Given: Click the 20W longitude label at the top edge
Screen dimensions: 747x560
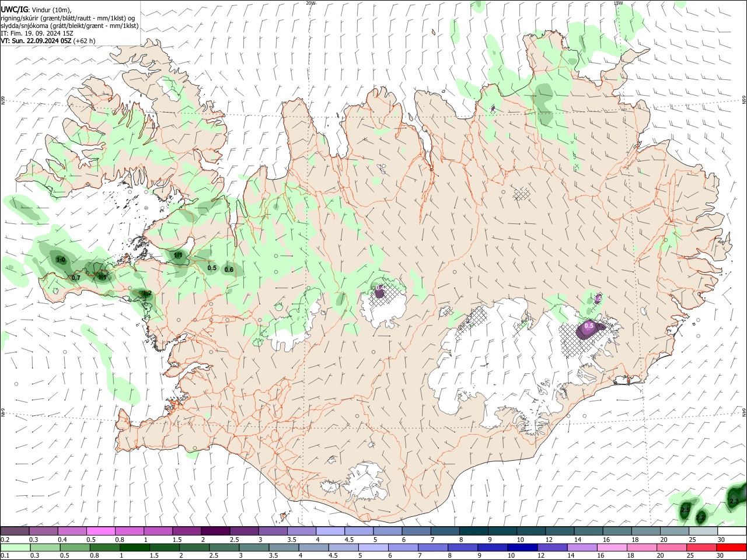Looking at the screenshot, I should point(310,3).
